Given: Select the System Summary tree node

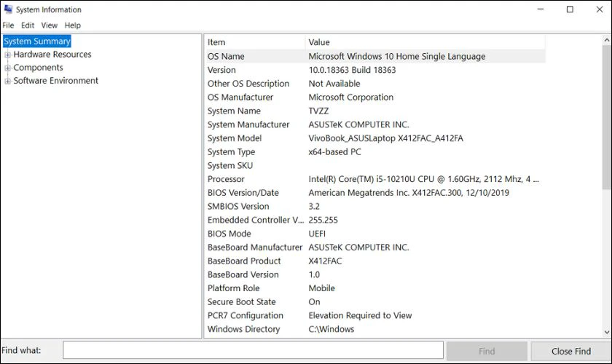Looking at the screenshot, I should tap(37, 41).
